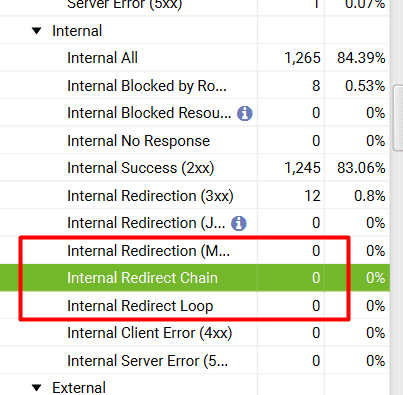
Task: Click the External section header label
Action: click(79, 388)
